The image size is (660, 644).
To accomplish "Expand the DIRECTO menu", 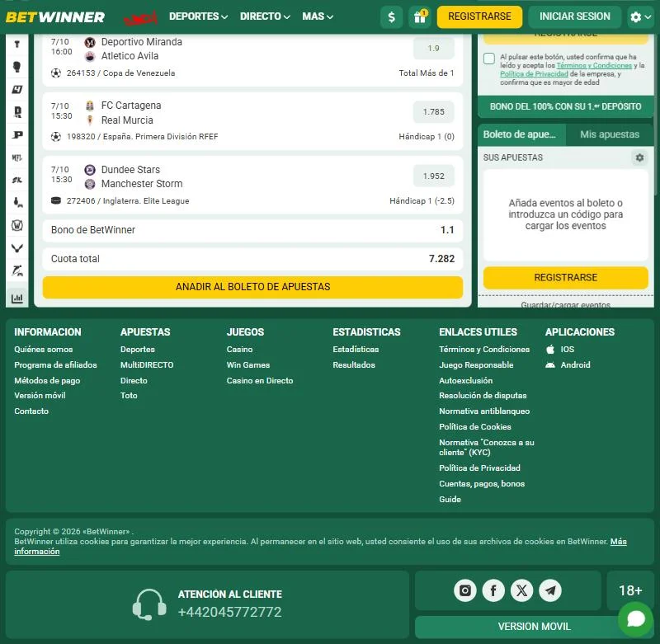I will 265,16.
